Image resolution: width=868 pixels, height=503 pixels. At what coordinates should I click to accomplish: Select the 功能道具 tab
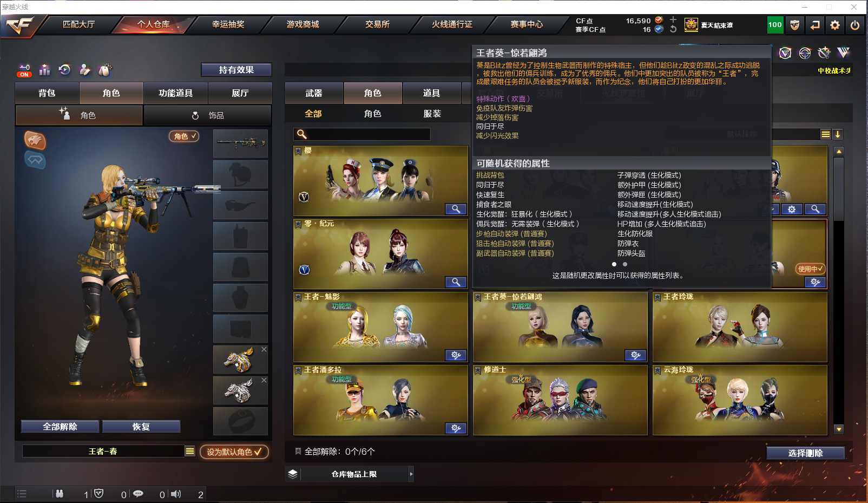(175, 93)
